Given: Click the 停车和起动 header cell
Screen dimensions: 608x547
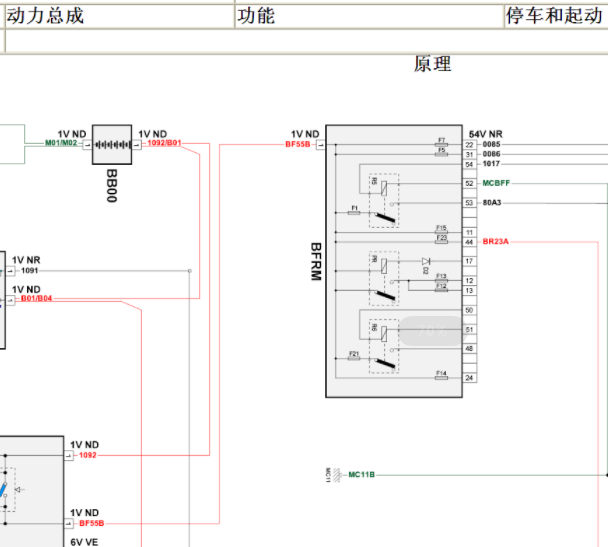Looking at the screenshot, I should (x=556, y=16).
